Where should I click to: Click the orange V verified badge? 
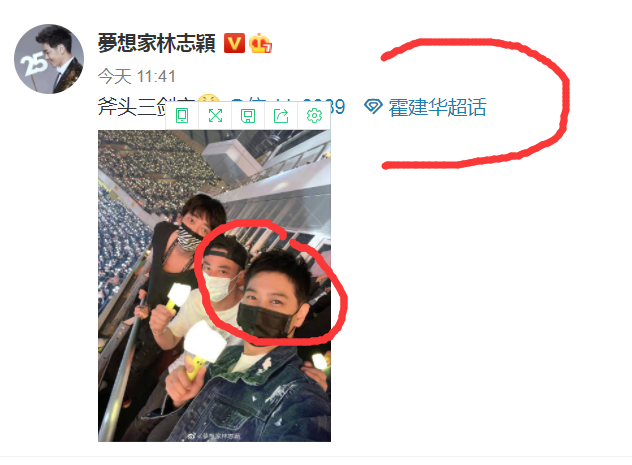(x=234, y=43)
